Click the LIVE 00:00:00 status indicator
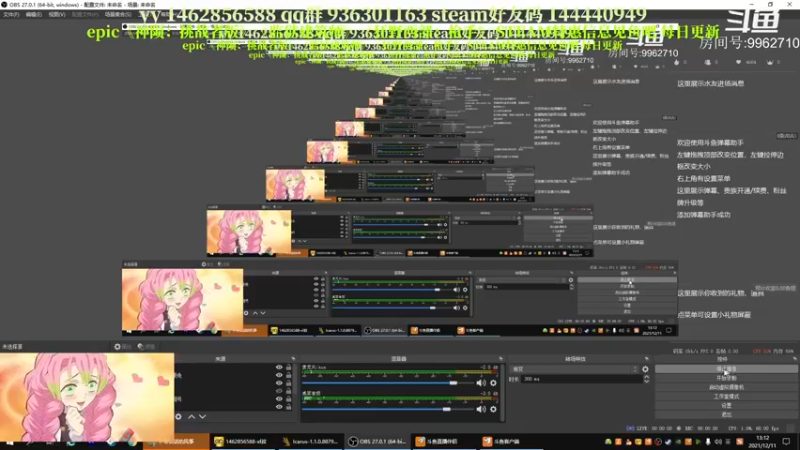 [x=649, y=429]
